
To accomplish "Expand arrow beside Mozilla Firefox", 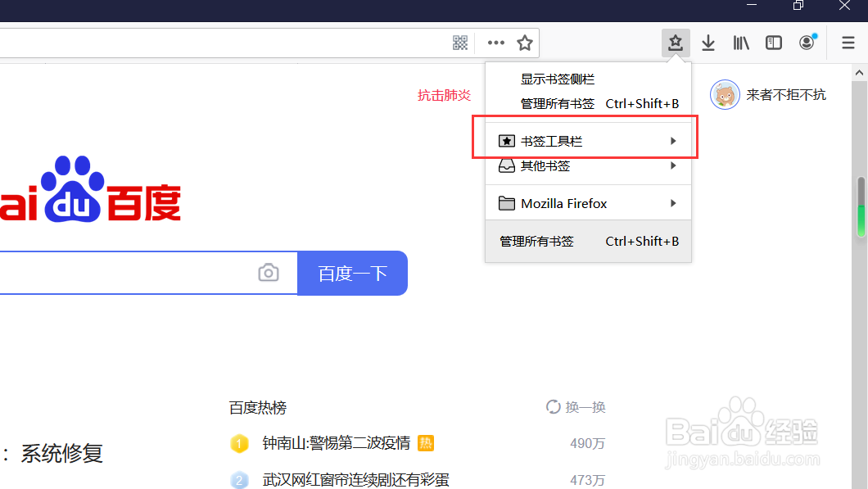I will tap(673, 203).
